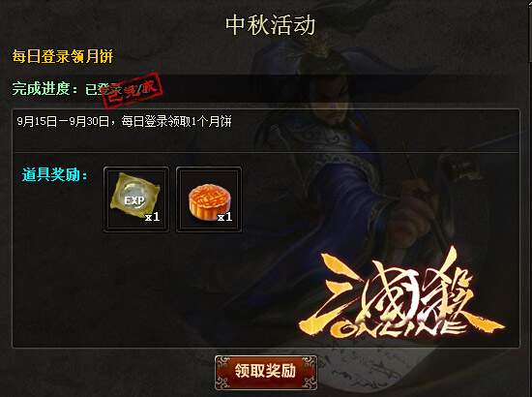
Task: Click the 三国杀 Online logo
Action: coord(401,295)
